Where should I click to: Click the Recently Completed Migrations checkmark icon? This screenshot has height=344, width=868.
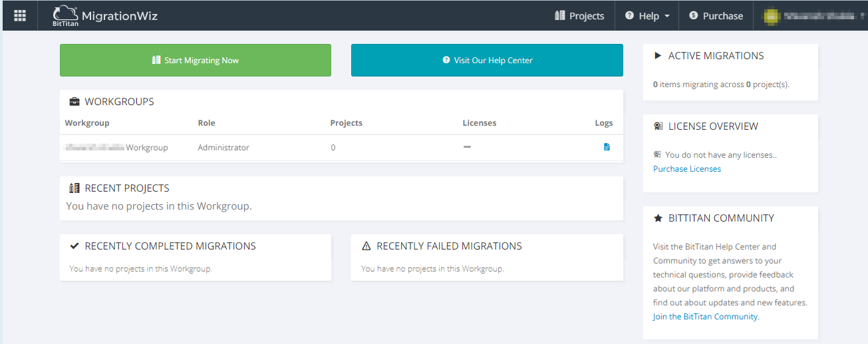pos(74,246)
